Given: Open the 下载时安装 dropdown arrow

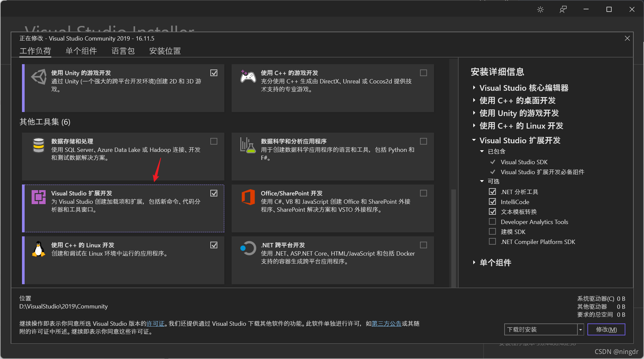Looking at the screenshot, I should [x=580, y=329].
